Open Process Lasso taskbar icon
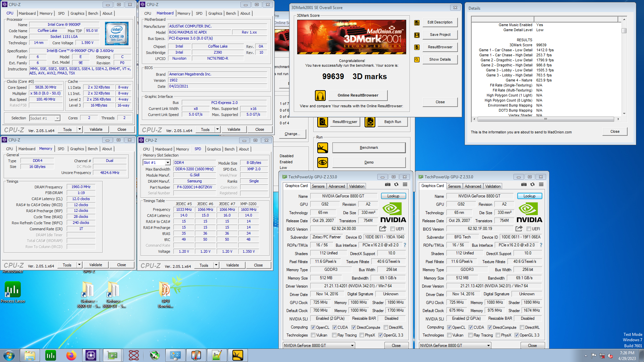644x362 pixels. click(x=51, y=355)
